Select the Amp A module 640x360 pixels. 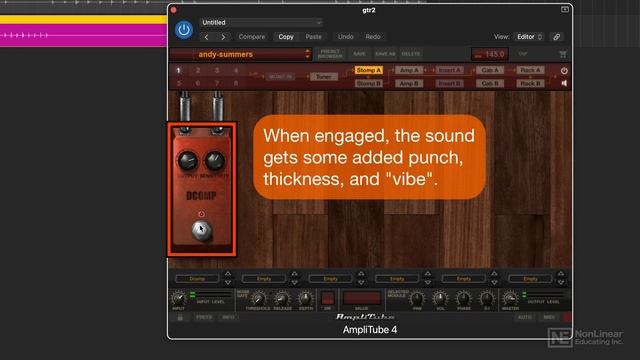[409, 70]
